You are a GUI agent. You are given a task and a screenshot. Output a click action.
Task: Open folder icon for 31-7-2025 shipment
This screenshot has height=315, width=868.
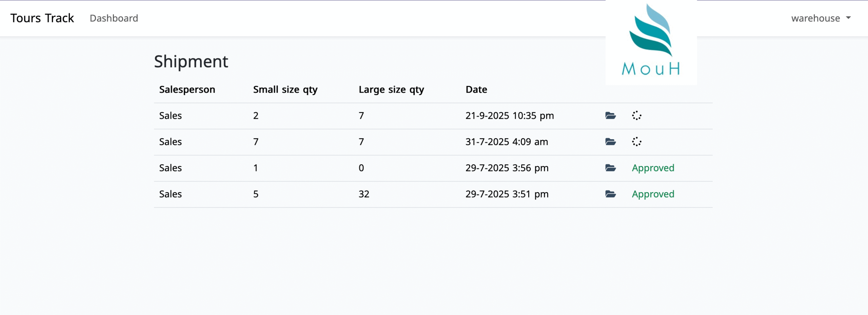point(610,142)
